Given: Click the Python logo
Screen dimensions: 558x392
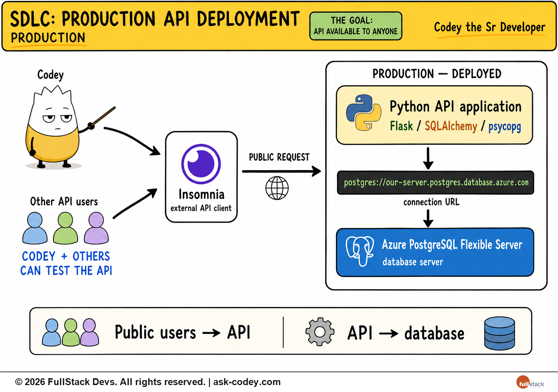Looking at the screenshot, I should click(364, 113).
